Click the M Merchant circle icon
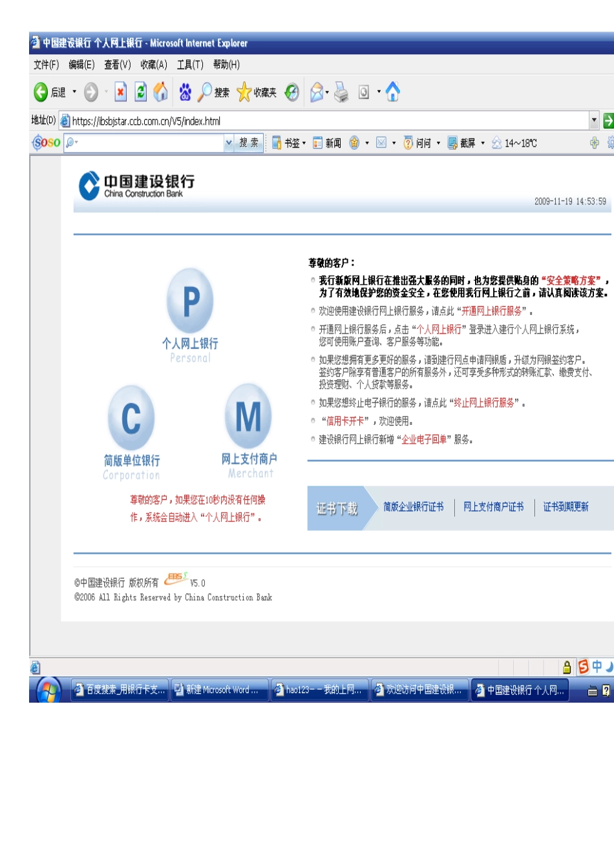Image resolution: width=614 pixels, height=868 pixels. pyautogui.click(x=249, y=416)
